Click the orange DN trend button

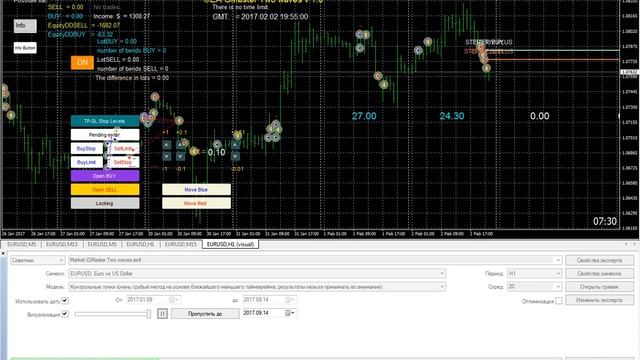click(x=82, y=62)
